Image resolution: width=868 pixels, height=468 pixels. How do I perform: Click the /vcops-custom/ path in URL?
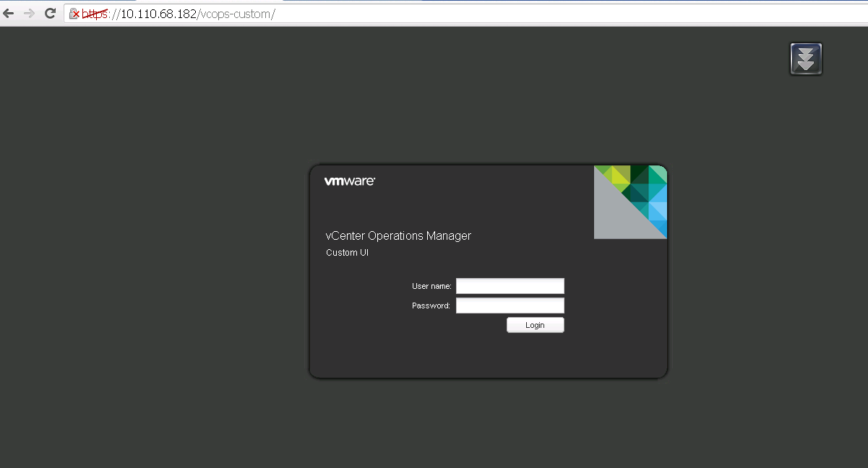click(236, 14)
